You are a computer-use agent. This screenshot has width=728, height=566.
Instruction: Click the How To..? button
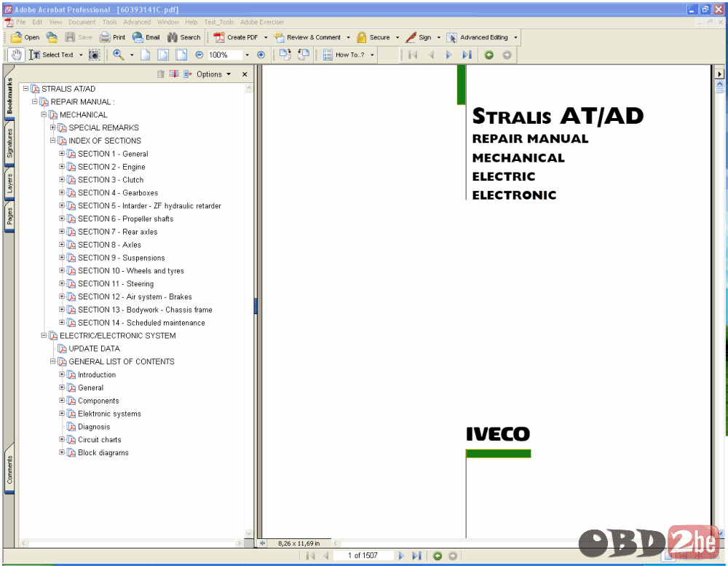[344, 55]
